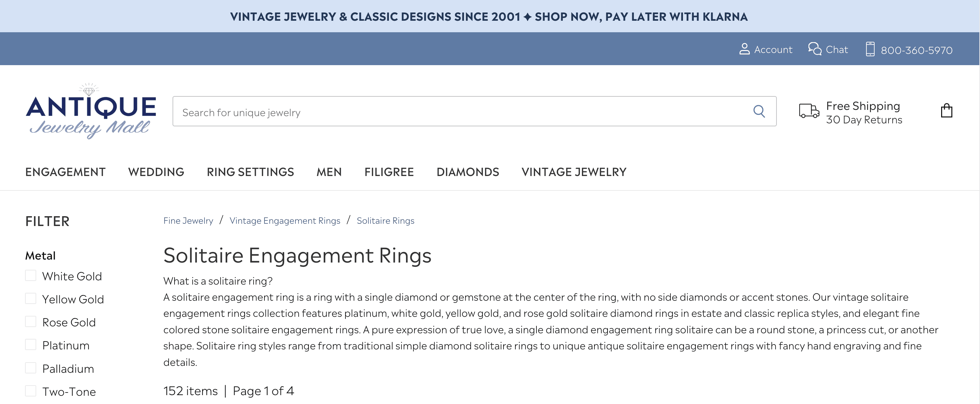Click the phone icon next to 800-360-5970
This screenshot has width=980, height=404.
click(871, 49)
